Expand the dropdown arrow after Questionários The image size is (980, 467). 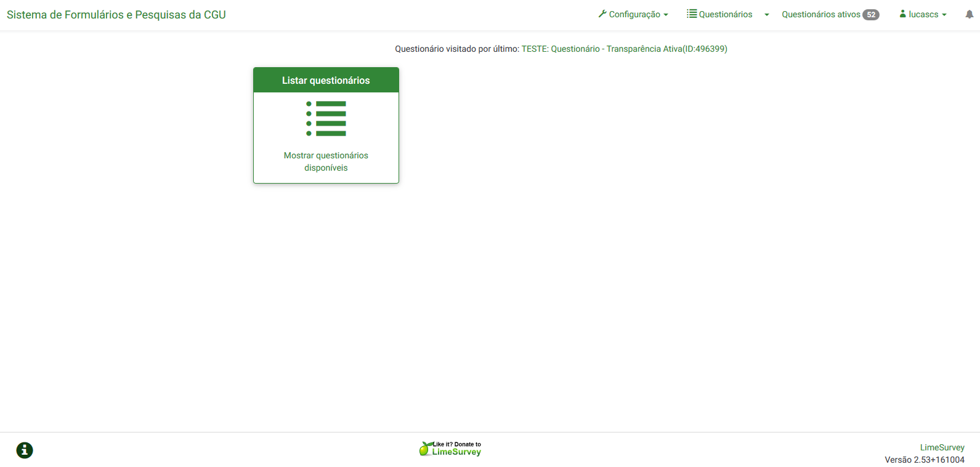(767, 15)
